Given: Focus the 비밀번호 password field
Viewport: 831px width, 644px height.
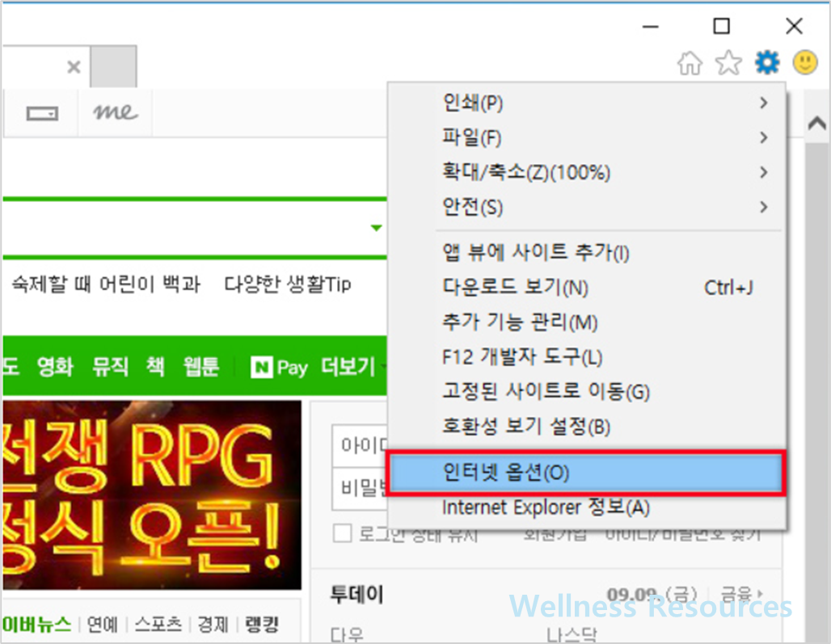Looking at the screenshot, I should pos(361,488).
